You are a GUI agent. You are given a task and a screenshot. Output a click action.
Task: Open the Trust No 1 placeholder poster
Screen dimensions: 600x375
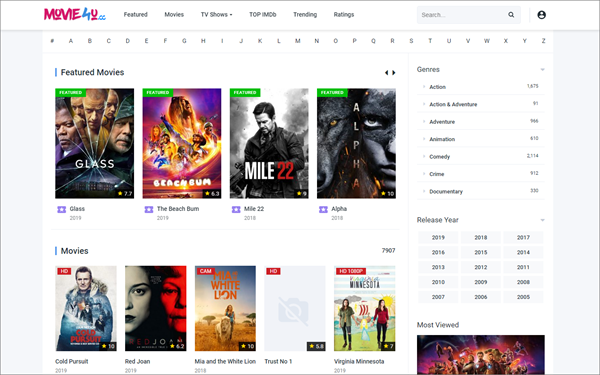[x=295, y=308]
